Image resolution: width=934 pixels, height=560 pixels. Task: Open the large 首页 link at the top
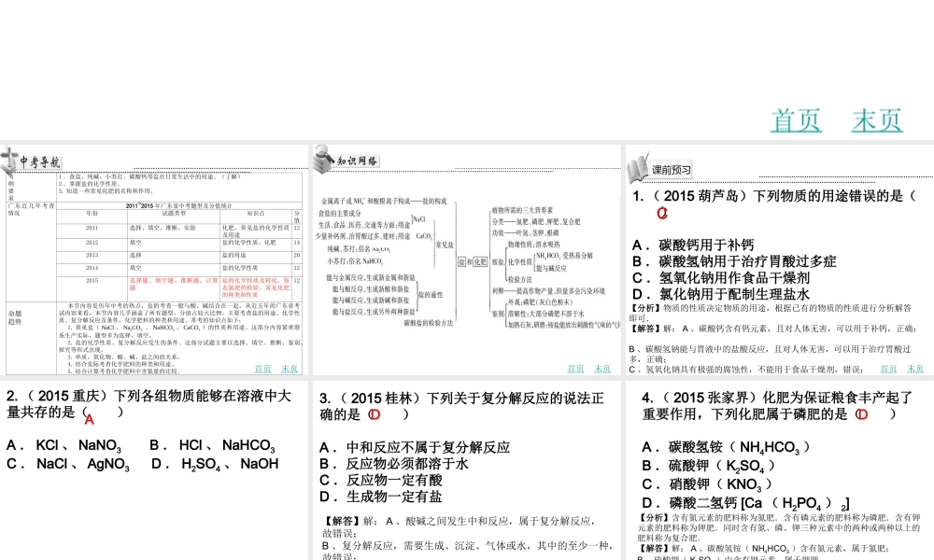pos(796,120)
